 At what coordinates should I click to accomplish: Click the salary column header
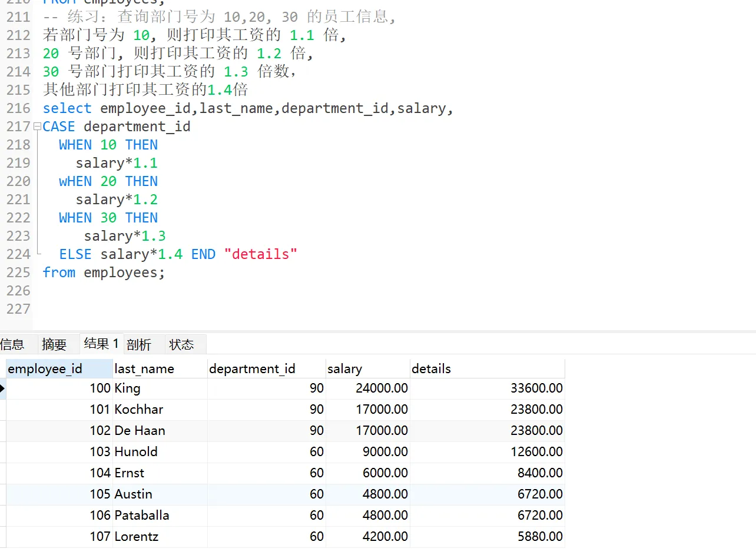368,369
